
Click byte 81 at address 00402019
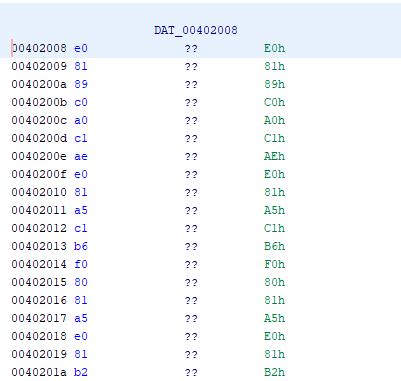pyautogui.click(x=81, y=354)
